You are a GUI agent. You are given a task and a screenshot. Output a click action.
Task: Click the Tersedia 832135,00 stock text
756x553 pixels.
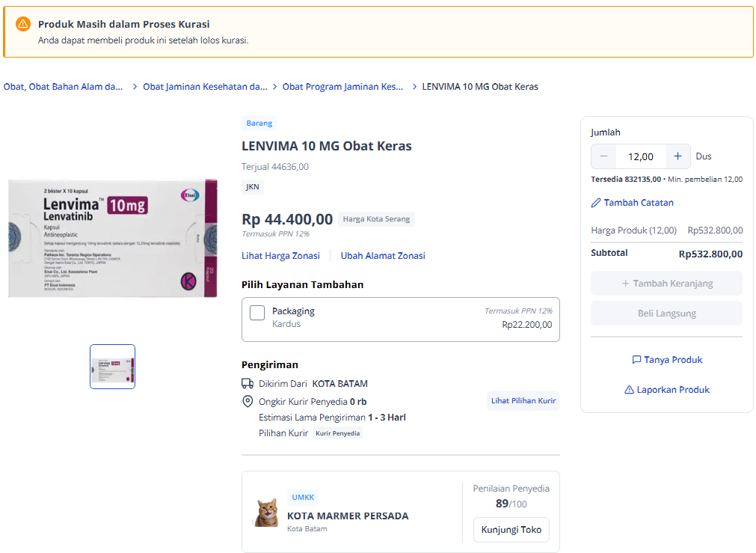(x=626, y=179)
